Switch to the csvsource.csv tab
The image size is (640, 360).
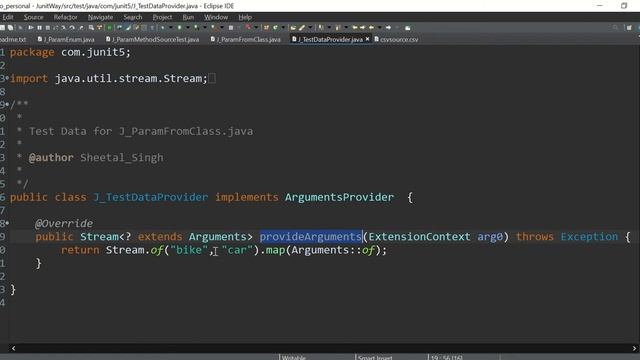click(396, 39)
